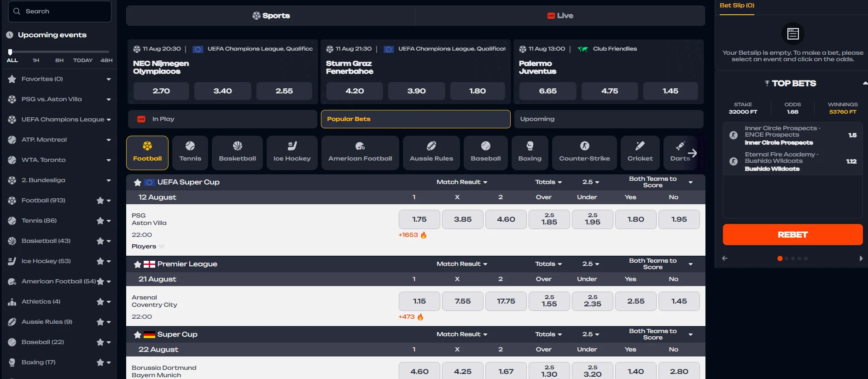Favorite the Premier League star
This screenshot has height=379, width=868.
point(137,264)
